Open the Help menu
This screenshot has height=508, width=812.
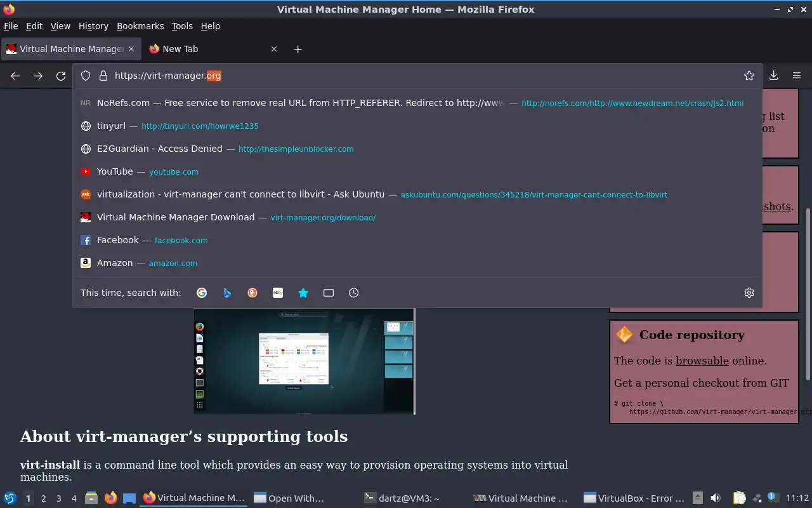[x=211, y=26]
